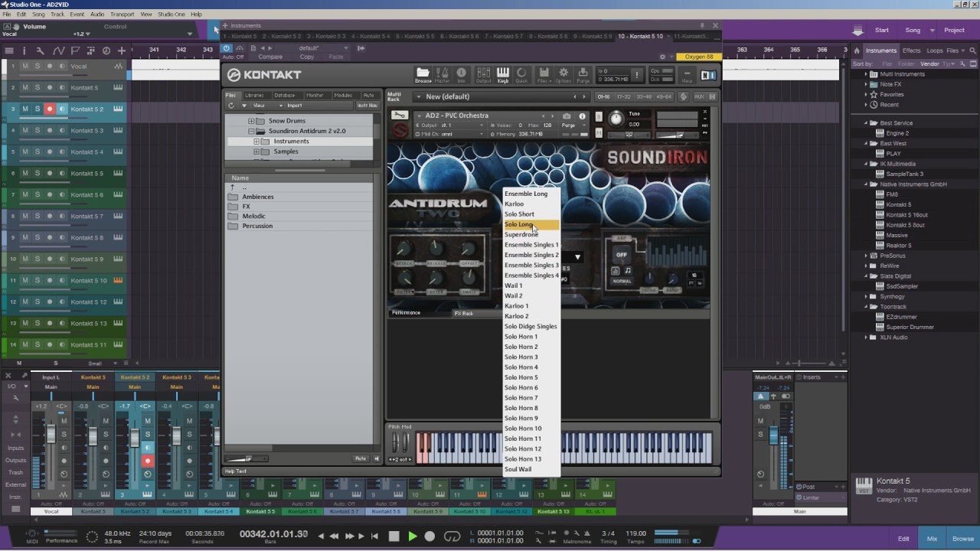
Task: Mute the Vocal track
Action: pyautogui.click(x=24, y=67)
